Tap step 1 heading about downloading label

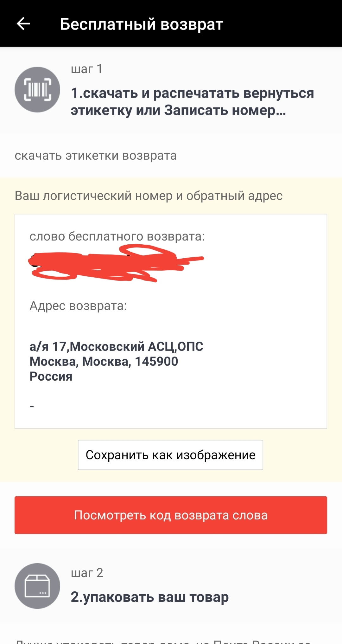(193, 102)
